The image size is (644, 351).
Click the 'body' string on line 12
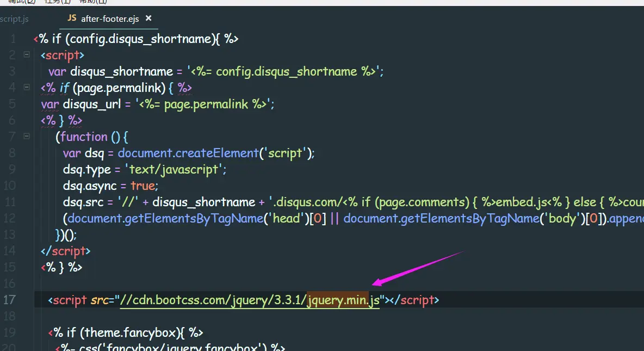pyautogui.click(x=562, y=218)
